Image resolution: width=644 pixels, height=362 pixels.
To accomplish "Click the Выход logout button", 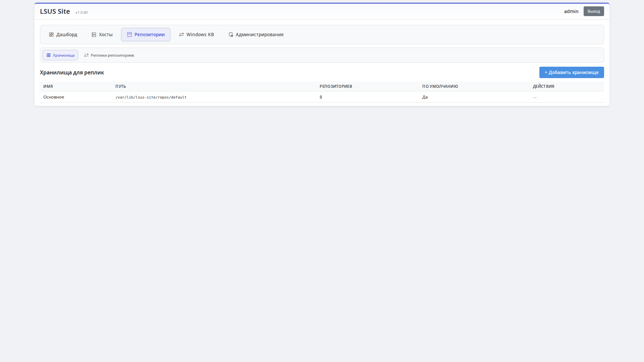I will [x=594, y=11].
